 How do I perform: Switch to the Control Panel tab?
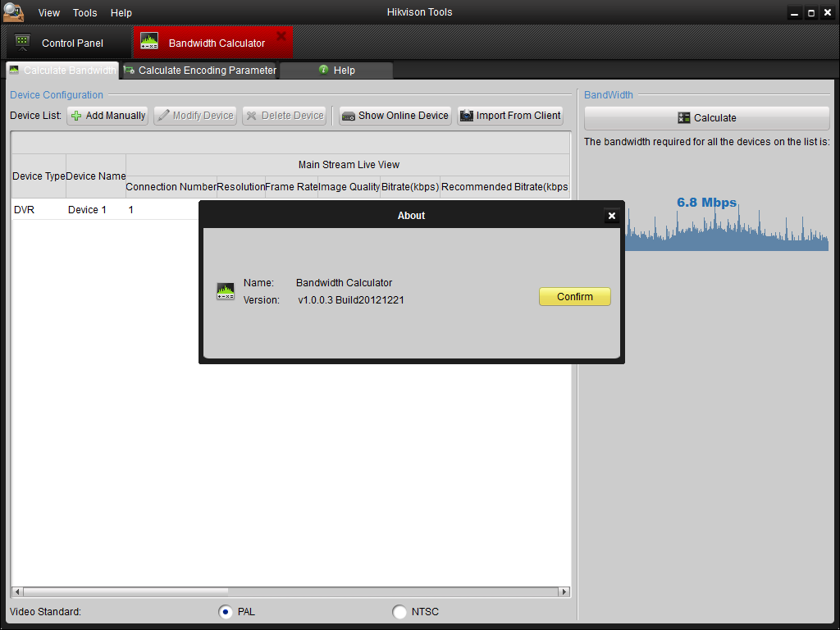coord(68,43)
